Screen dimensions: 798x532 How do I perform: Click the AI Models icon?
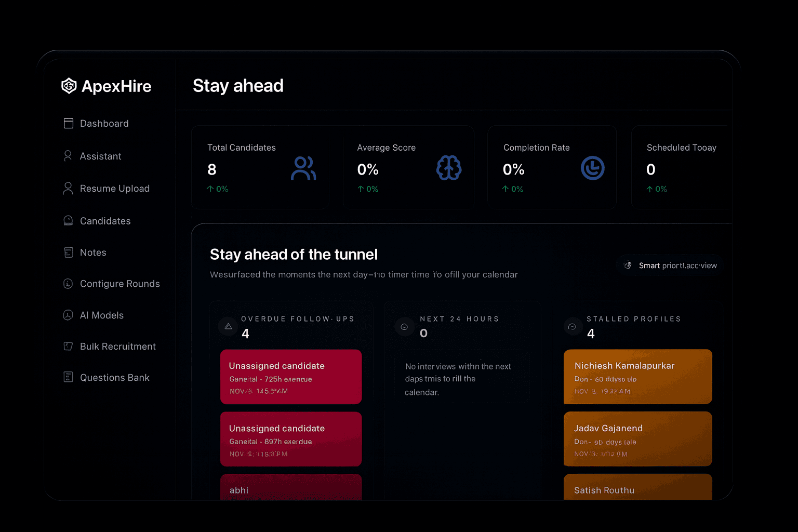coord(69,315)
